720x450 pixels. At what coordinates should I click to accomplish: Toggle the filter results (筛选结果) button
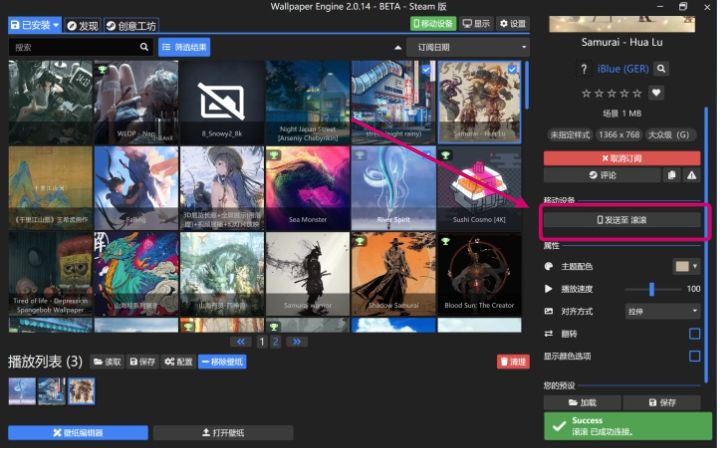click(x=184, y=47)
